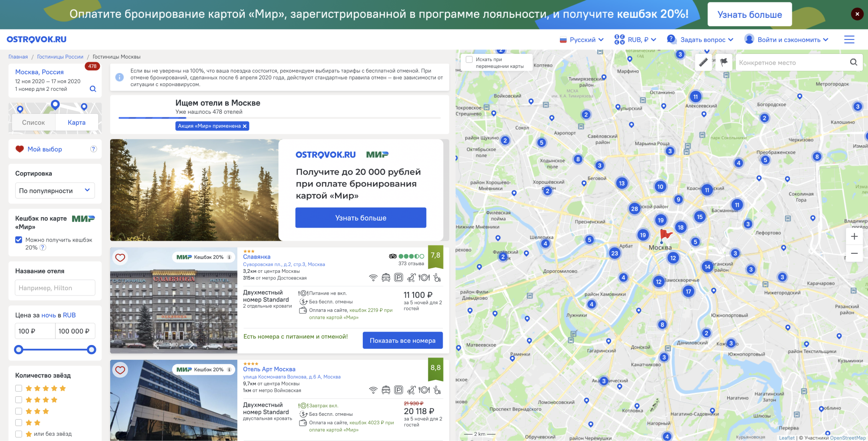Image resolution: width=868 pixels, height=441 pixels.
Task: Add Отель Арт Москва to favorites heart
Action: (x=120, y=370)
